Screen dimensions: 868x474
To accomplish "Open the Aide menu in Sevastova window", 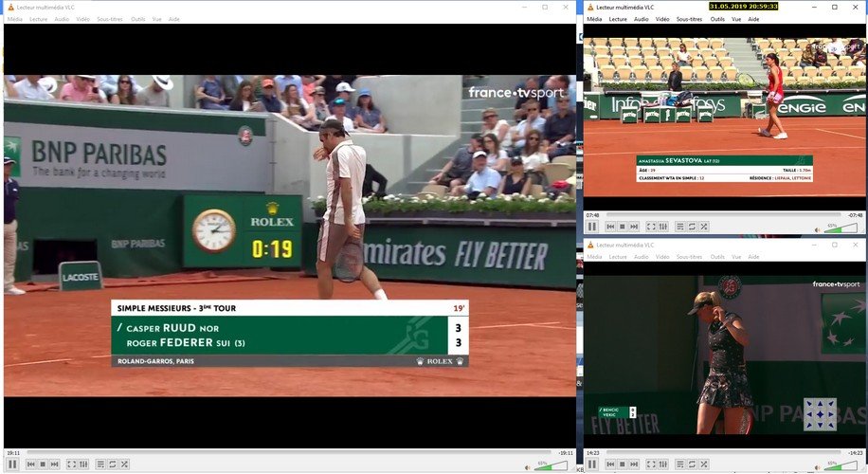I will click(x=753, y=19).
